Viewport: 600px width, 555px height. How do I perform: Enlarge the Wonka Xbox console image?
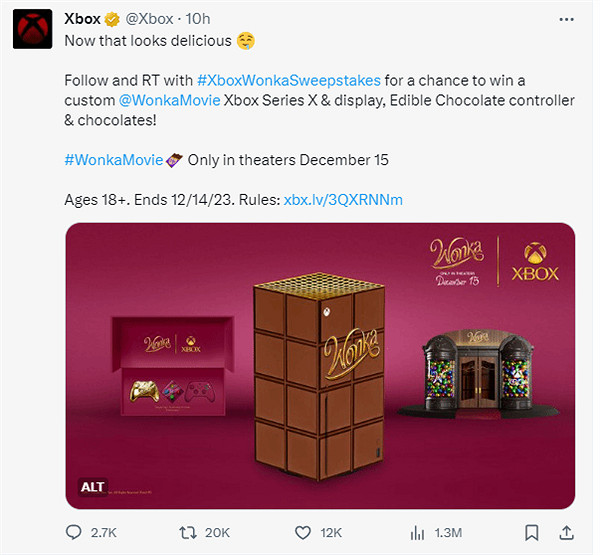coord(320,365)
